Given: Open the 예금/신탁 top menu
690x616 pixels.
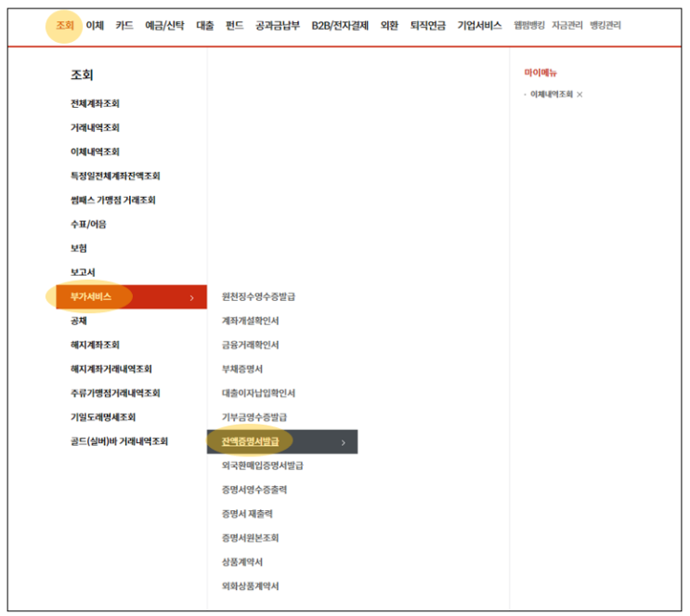Looking at the screenshot, I should 164,25.
